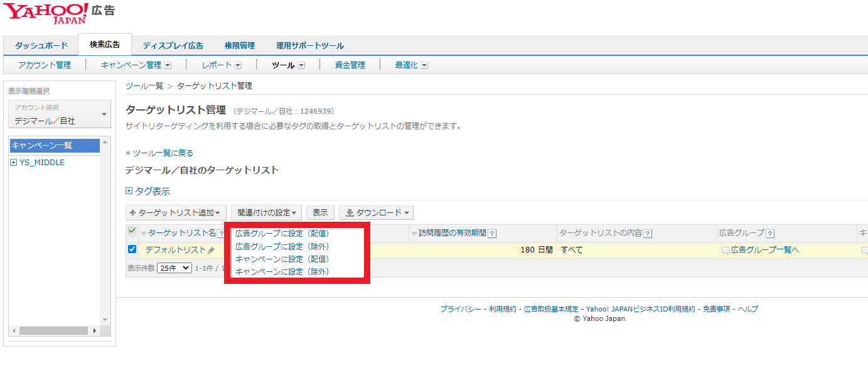The width and height of the screenshot is (868, 380).
Task: Open the 免責事項 footer link
Action: tap(716, 309)
